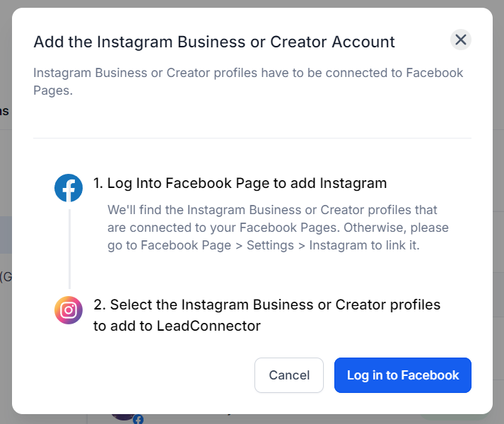
Task: Click the cut-off bold 'ns' header at left edge
Action: (x=4, y=111)
